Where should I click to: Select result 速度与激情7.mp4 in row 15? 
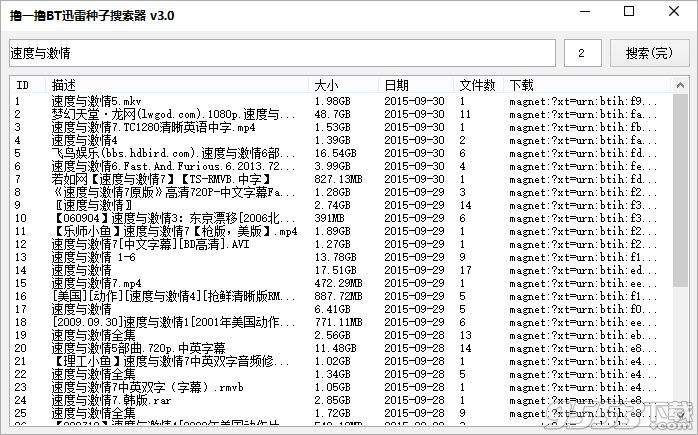[x=96, y=283]
